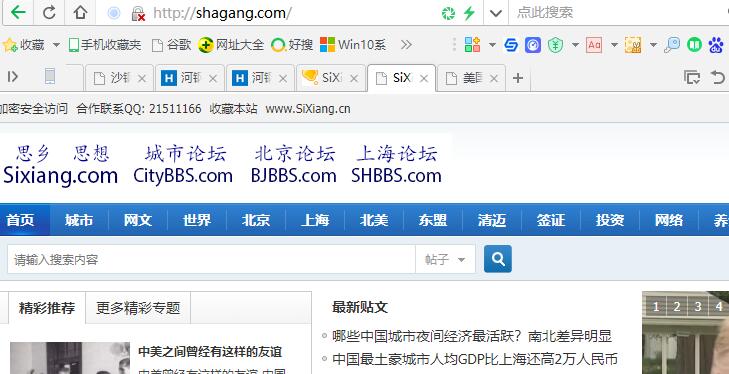This screenshot has width=729, height=374.
Task: Open the green shield ¥ icon
Action: tap(555, 45)
